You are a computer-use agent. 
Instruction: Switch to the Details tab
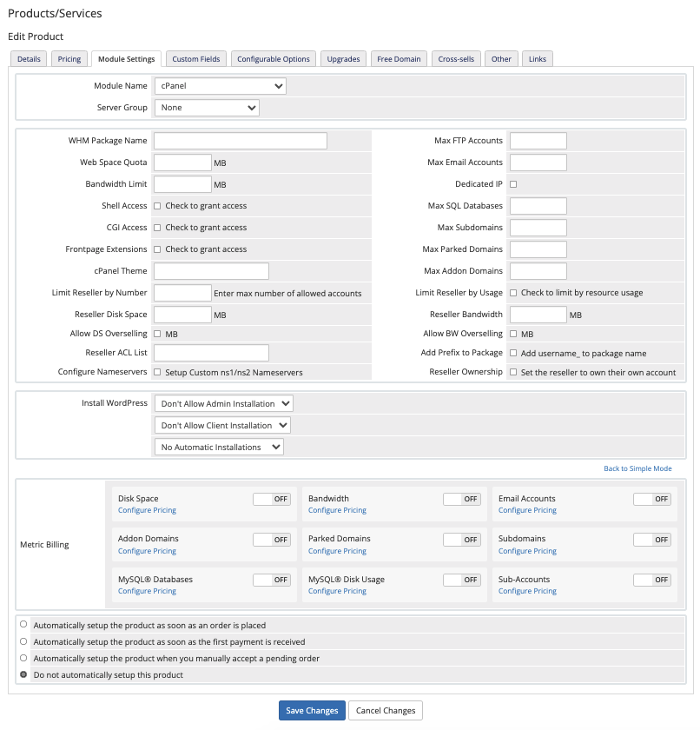tap(29, 59)
